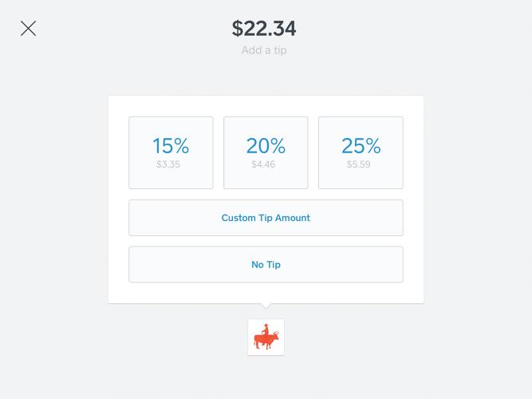Click the large 15% percentage label
Viewport: 532px width, 399px height.
click(171, 146)
